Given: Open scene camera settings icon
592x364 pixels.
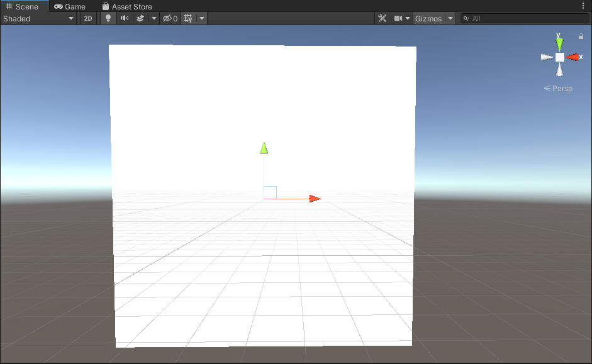Looking at the screenshot, I should tap(398, 18).
